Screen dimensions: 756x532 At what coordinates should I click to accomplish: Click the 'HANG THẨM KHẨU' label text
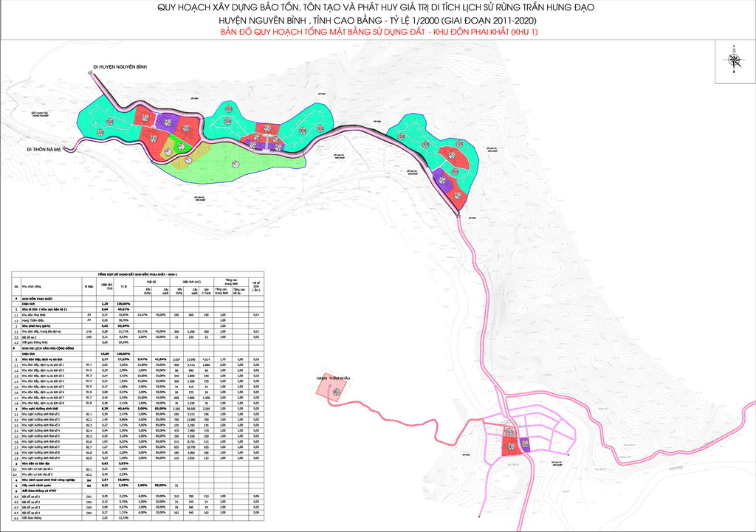click(331, 378)
